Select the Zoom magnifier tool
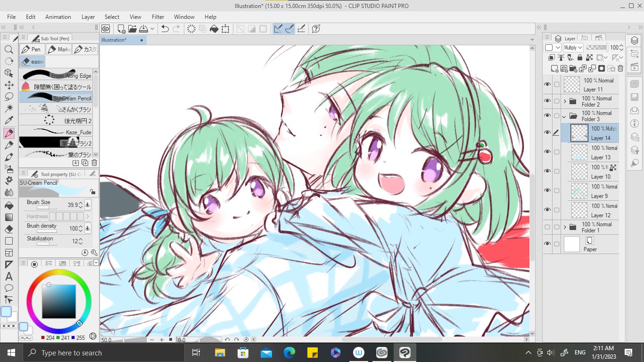The height and width of the screenshot is (362, 644). click(x=8, y=49)
